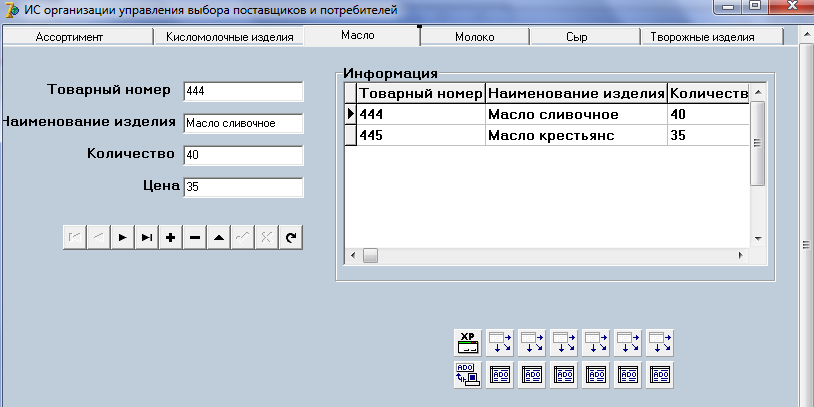Image resolution: width=814 pixels, height=407 pixels.
Task: Go to first record in navigator
Action: click(75, 237)
